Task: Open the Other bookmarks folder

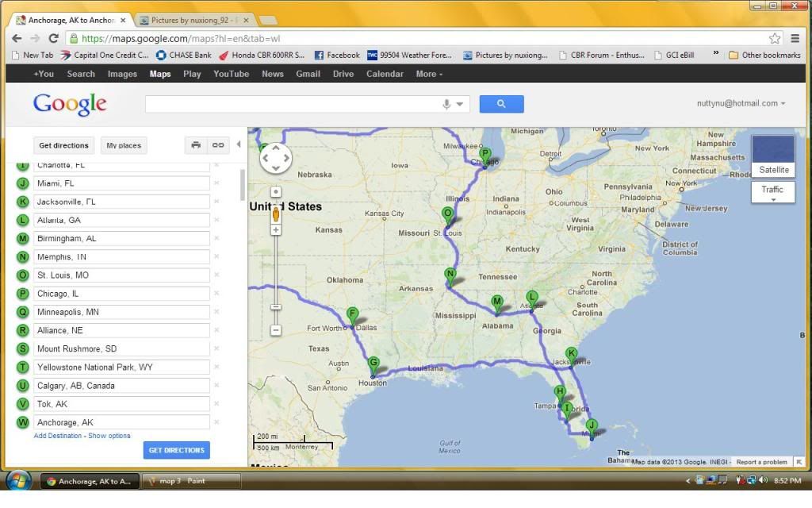Action: pos(764,55)
